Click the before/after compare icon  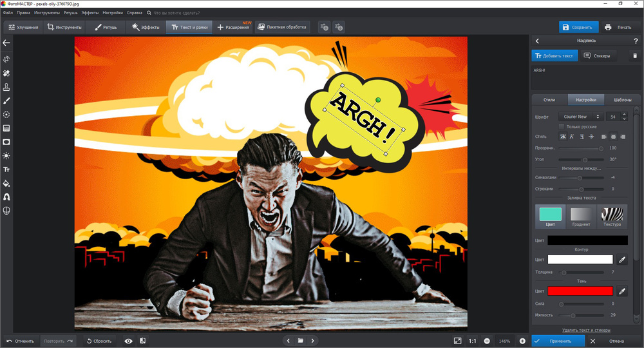tap(142, 341)
